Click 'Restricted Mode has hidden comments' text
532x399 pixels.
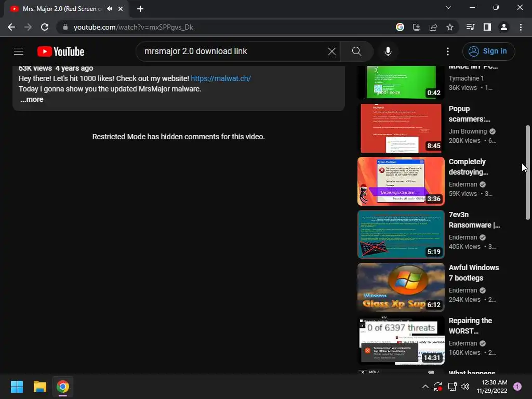(179, 137)
